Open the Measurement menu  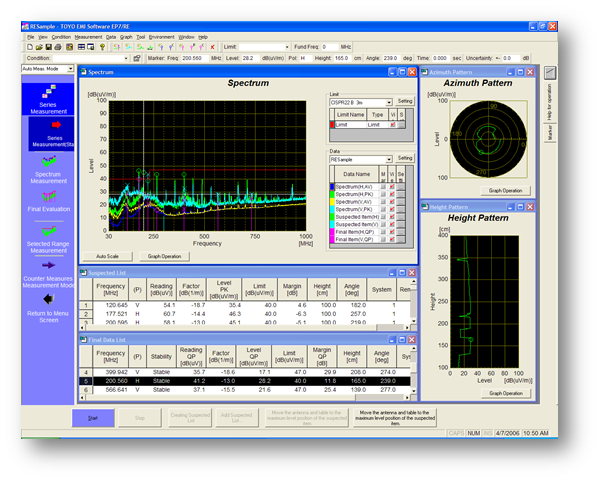88,37
